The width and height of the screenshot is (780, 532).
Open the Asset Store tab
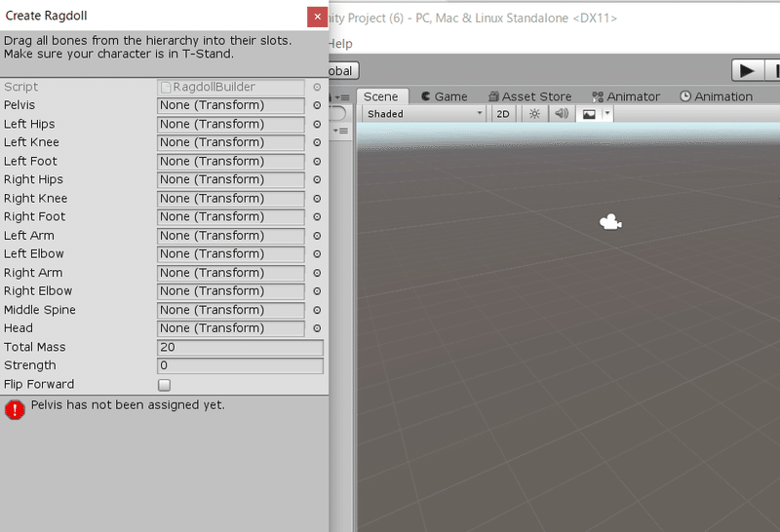coord(529,96)
